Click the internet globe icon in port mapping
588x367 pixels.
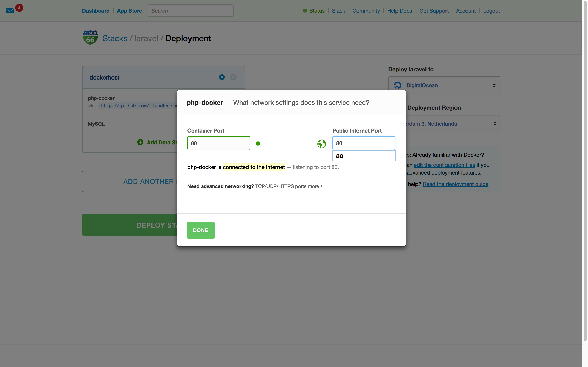[x=322, y=144]
